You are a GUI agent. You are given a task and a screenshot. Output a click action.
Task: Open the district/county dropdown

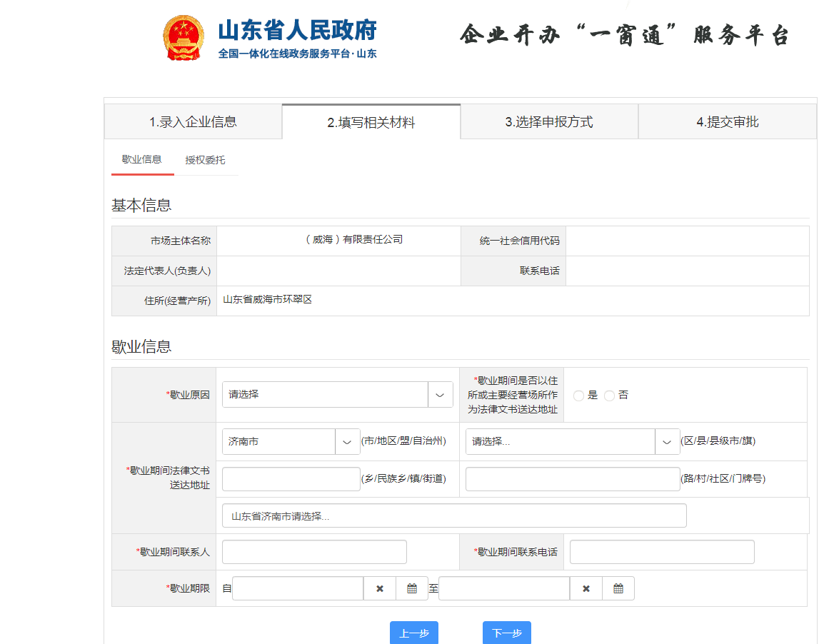pos(667,442)
